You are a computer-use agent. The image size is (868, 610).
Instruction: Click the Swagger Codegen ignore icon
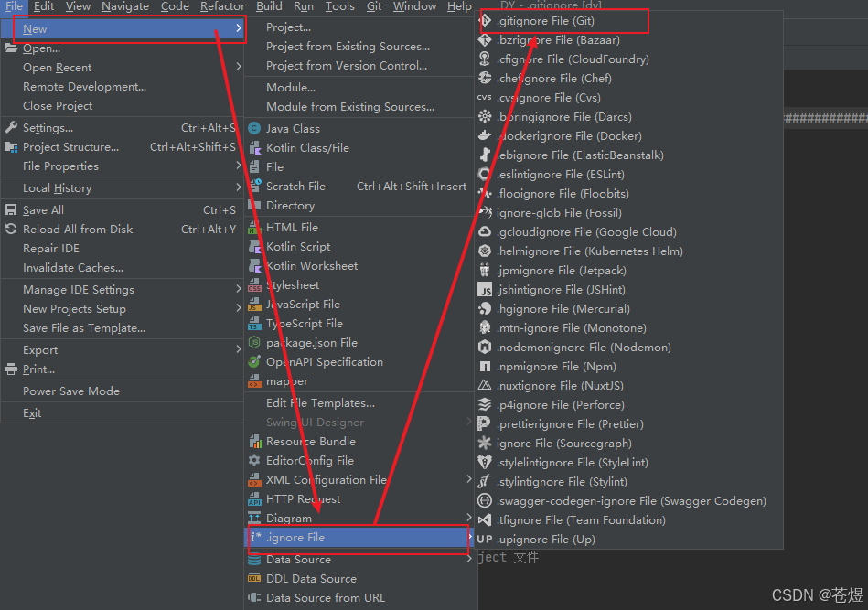coord(485,501)
